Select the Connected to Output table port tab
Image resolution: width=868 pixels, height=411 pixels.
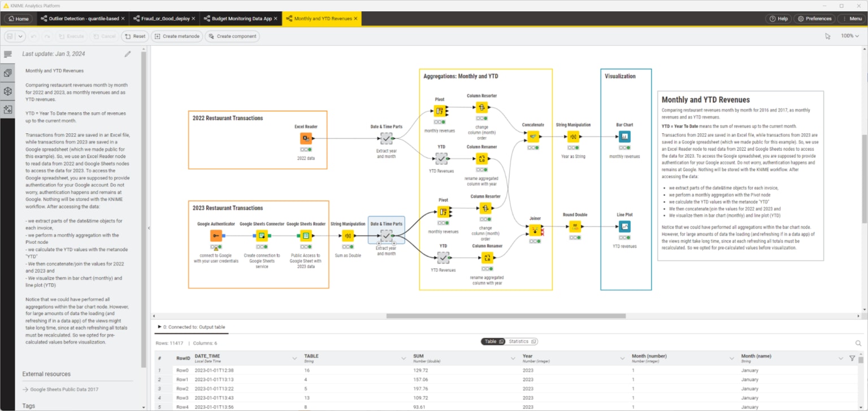[192, 327]
